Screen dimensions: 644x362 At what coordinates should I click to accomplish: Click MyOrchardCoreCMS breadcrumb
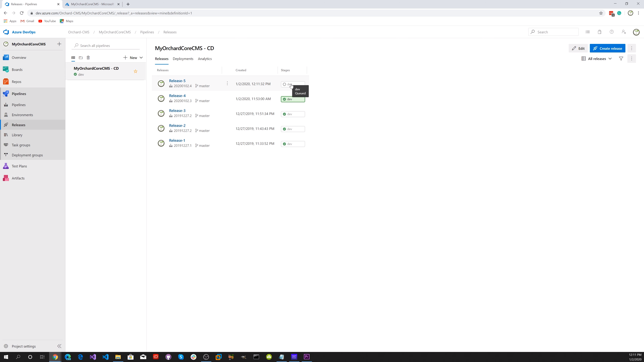click(115, 32)
